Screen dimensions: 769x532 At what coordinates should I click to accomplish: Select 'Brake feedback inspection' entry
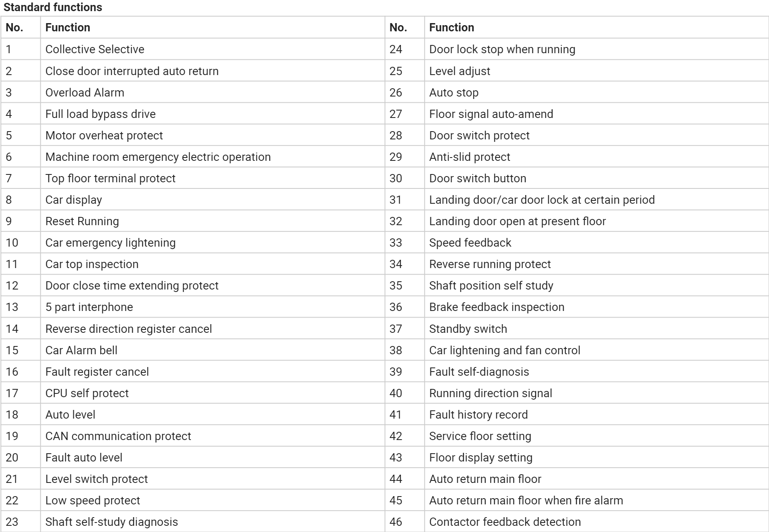pyautogui.click(x=497, y=307)
